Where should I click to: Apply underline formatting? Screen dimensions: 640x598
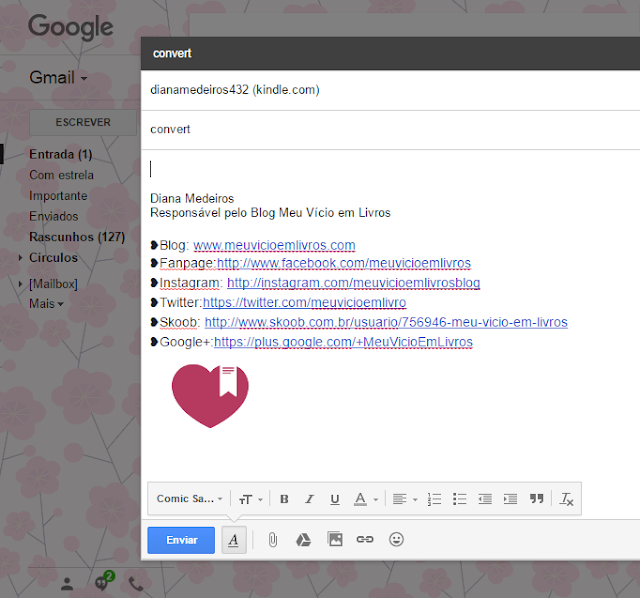pos(335,499)
